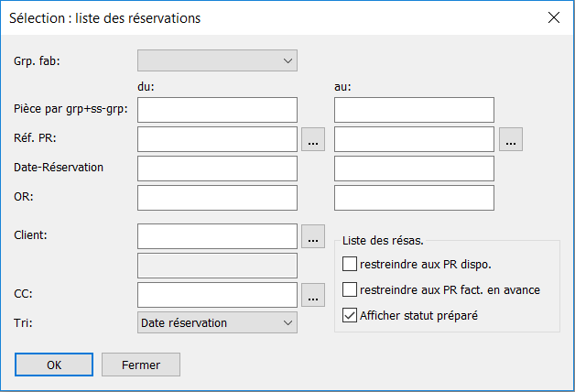Focus the 'Pièce par grp+ss-grp' du field
Image resolution: width=575 pixels, height=392 pixels.
point(218,110)
